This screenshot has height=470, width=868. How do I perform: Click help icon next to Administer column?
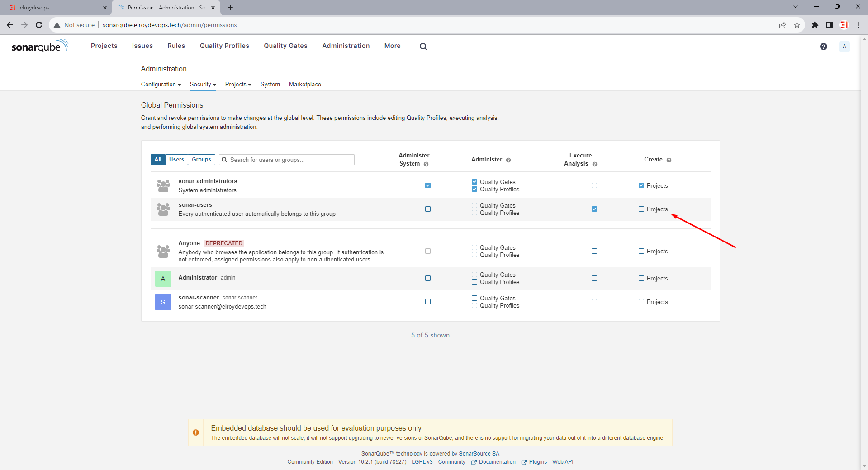(508, 160)
